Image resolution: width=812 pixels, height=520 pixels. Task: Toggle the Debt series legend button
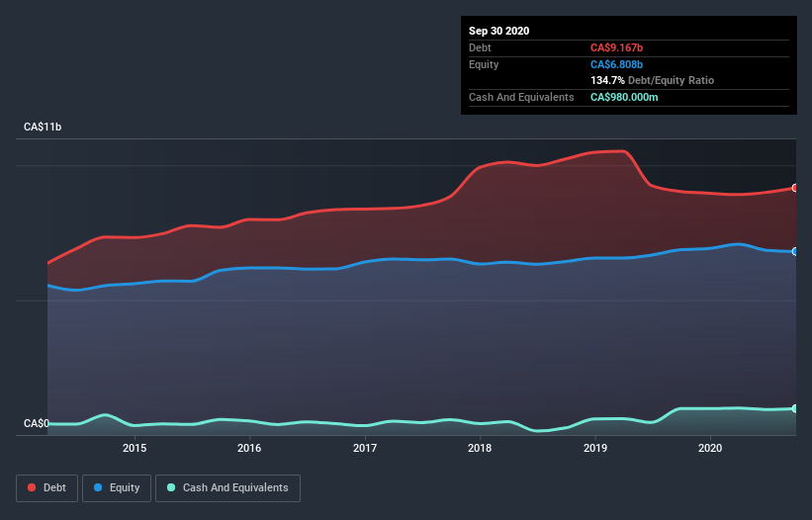pyautogui.click(x=47, y=488)
